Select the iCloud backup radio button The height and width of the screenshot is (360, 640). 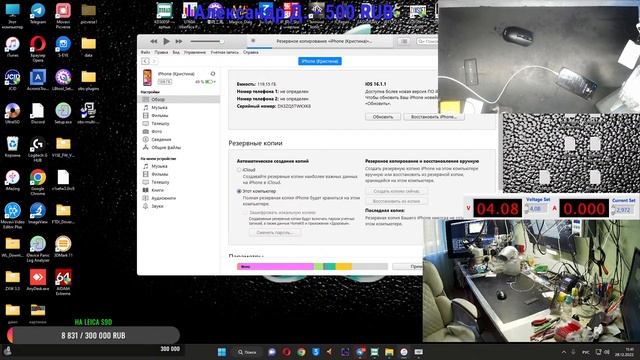239,170
